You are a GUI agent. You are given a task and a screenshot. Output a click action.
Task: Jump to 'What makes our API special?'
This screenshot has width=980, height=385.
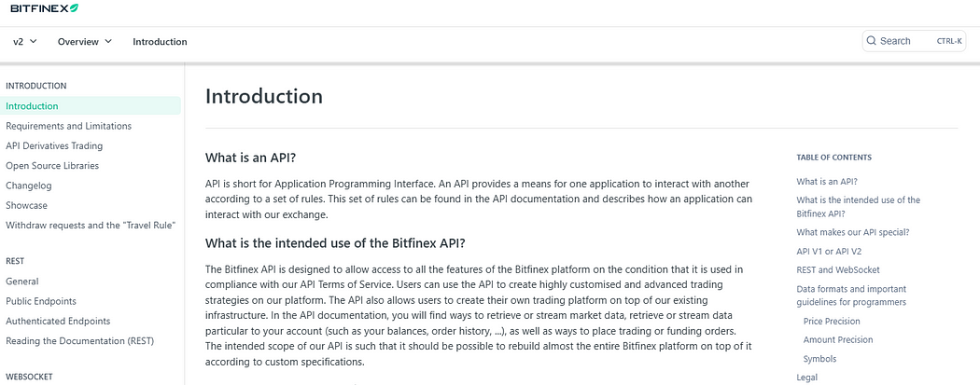852,232
